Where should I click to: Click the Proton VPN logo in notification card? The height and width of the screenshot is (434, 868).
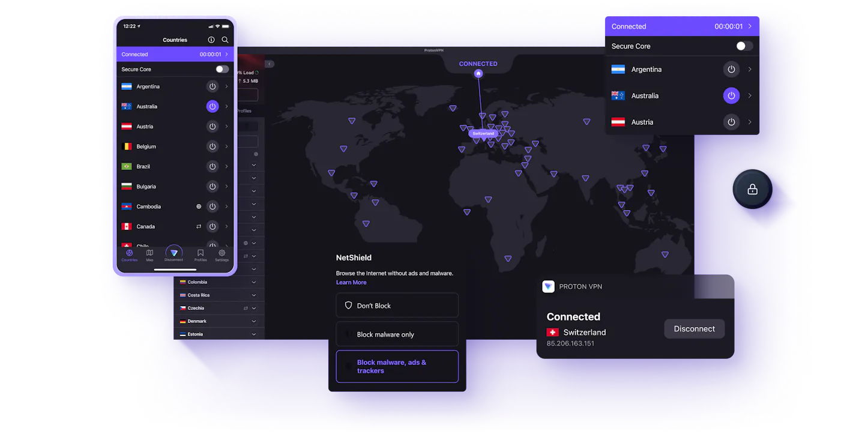point(548,286)
